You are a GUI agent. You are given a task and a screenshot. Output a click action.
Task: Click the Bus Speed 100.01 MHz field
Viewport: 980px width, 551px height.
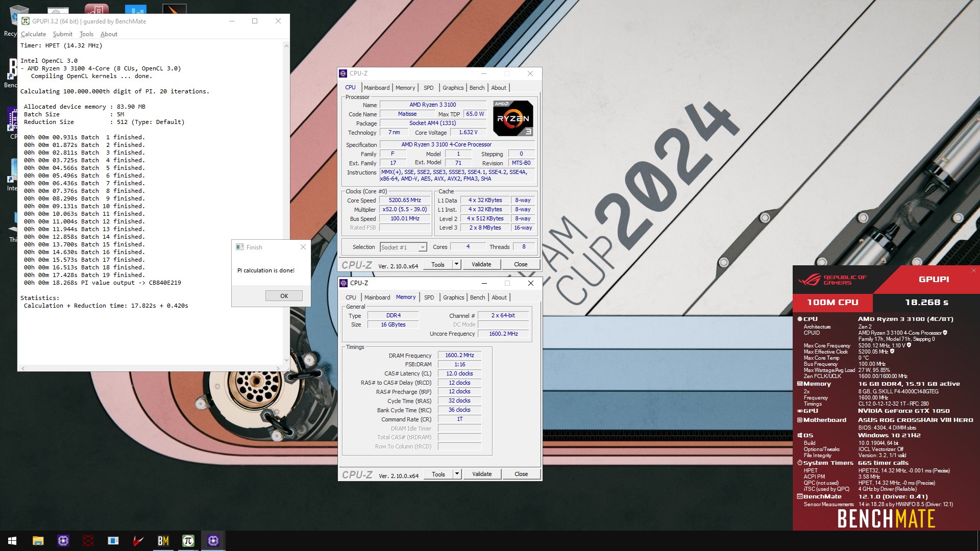pyautogui.click(x=405, y=219)
